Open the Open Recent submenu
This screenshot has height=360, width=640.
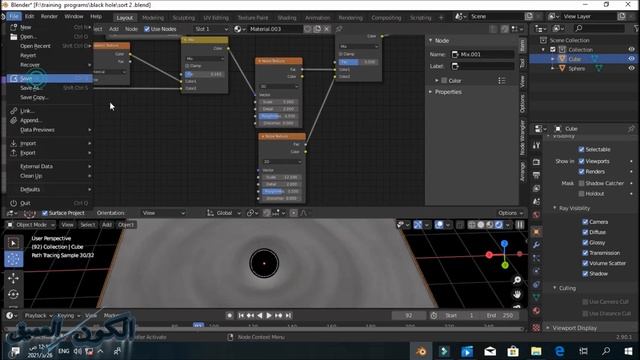[x=49, y=46]
